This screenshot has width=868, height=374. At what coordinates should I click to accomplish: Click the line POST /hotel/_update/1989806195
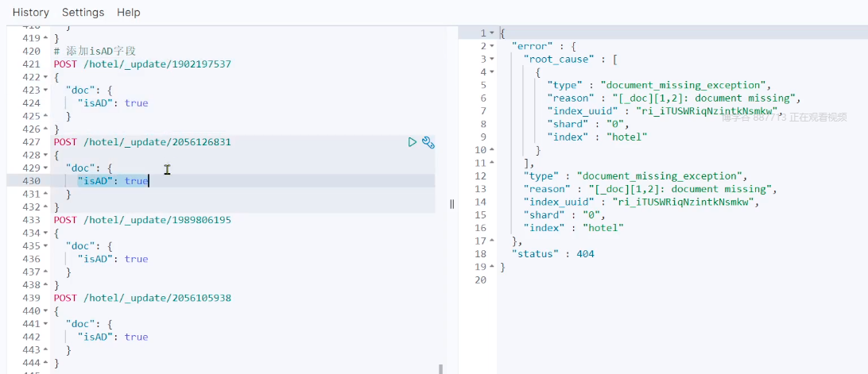tap(142, 220)
